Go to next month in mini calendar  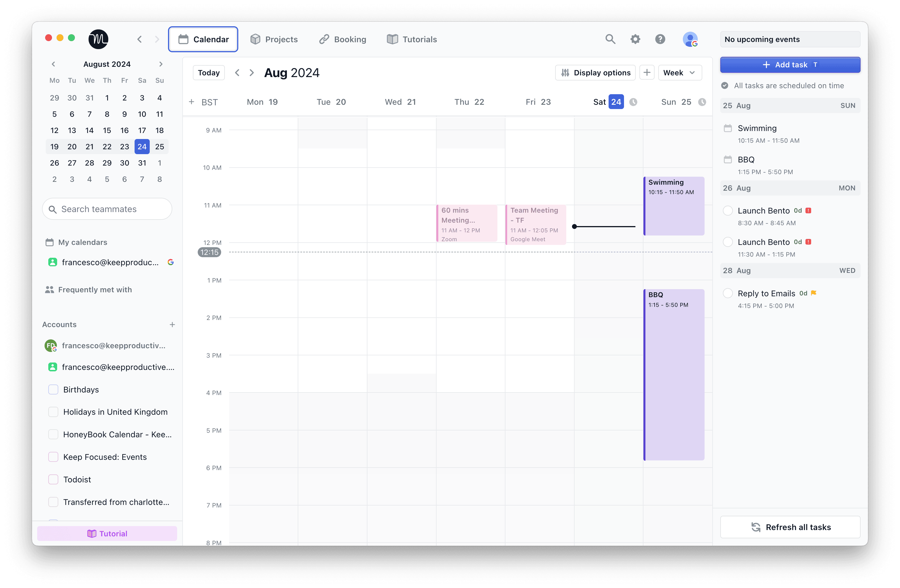point(161,64)
